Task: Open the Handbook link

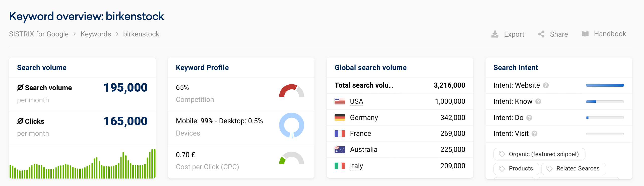Action: [x=610, y=34]
